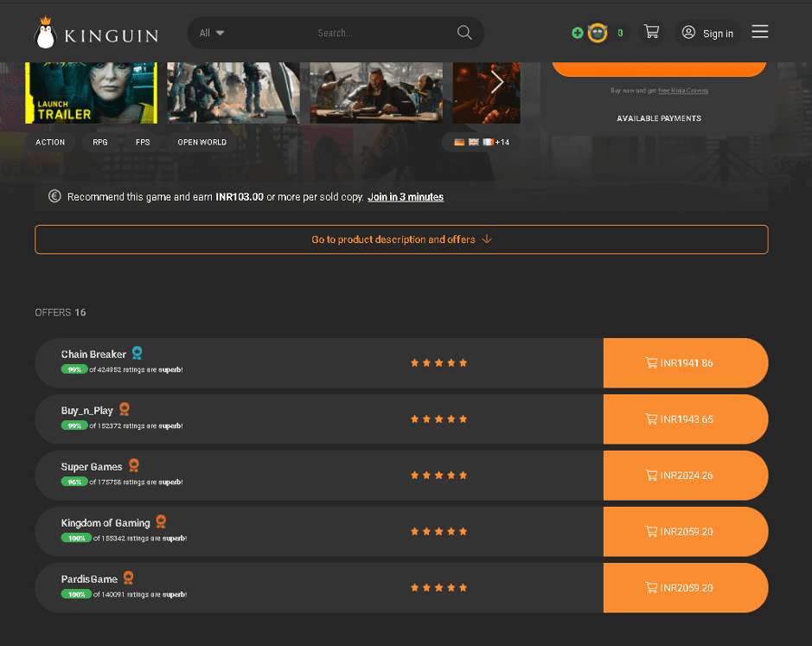Image resolution: width=812 pixels, height=646 pixels.
Task: Open the Kingdom of Gaming seller name
Action: tap(105, 523)
